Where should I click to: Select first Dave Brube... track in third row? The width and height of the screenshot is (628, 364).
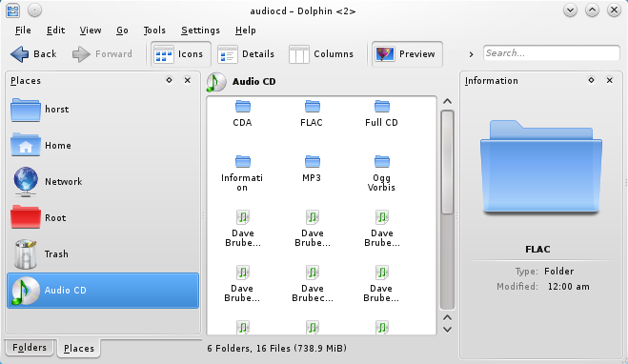[243, 229]
